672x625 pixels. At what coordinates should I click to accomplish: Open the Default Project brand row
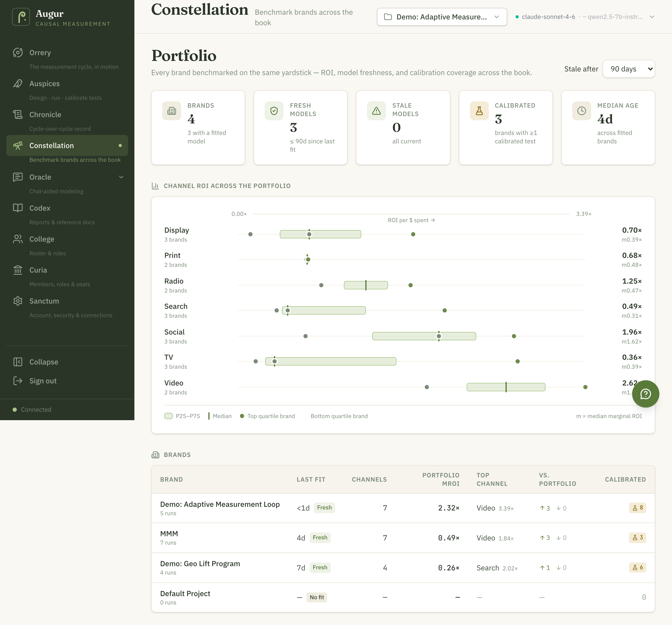(x=403, y=597)
